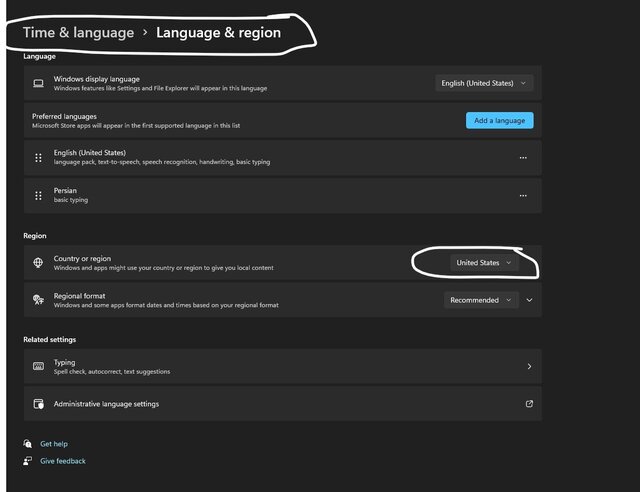Open the three-dots menu for English (United States)

pos(522,158)
